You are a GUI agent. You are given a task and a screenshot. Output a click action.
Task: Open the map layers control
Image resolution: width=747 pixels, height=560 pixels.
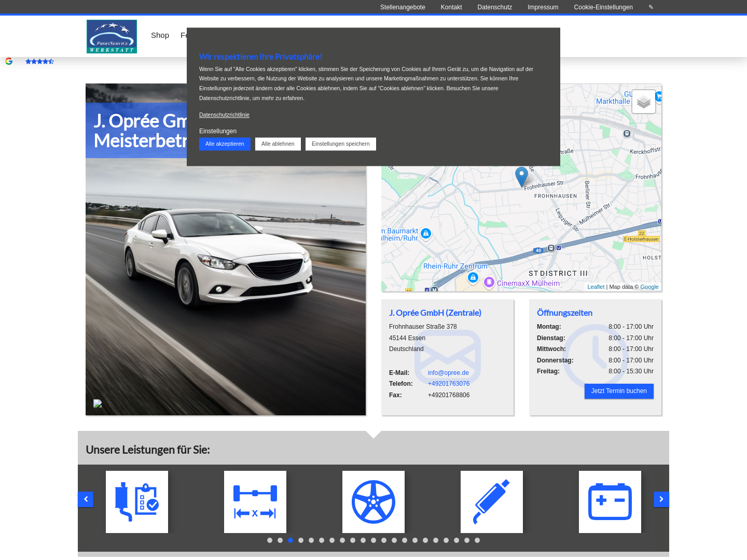click(644, 102)
